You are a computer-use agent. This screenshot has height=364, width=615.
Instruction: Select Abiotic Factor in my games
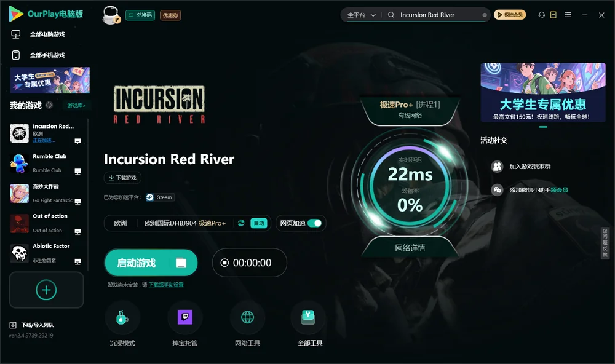tap(46, 253)
